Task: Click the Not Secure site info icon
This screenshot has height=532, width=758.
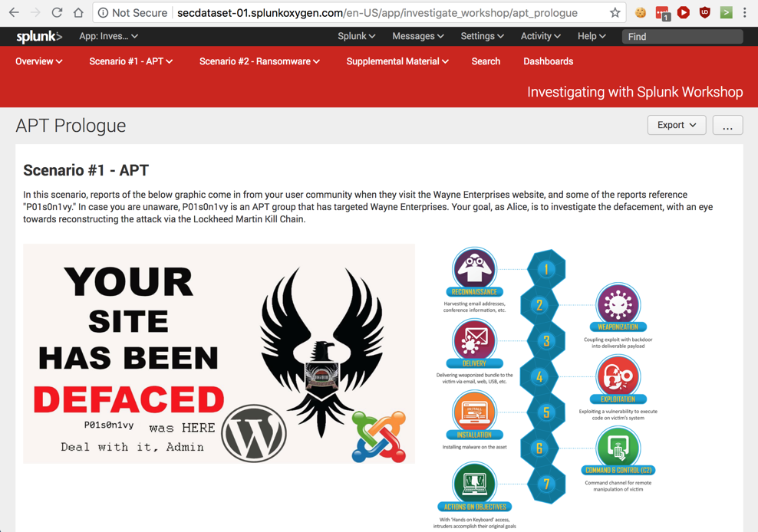Action: click(103, 12)
